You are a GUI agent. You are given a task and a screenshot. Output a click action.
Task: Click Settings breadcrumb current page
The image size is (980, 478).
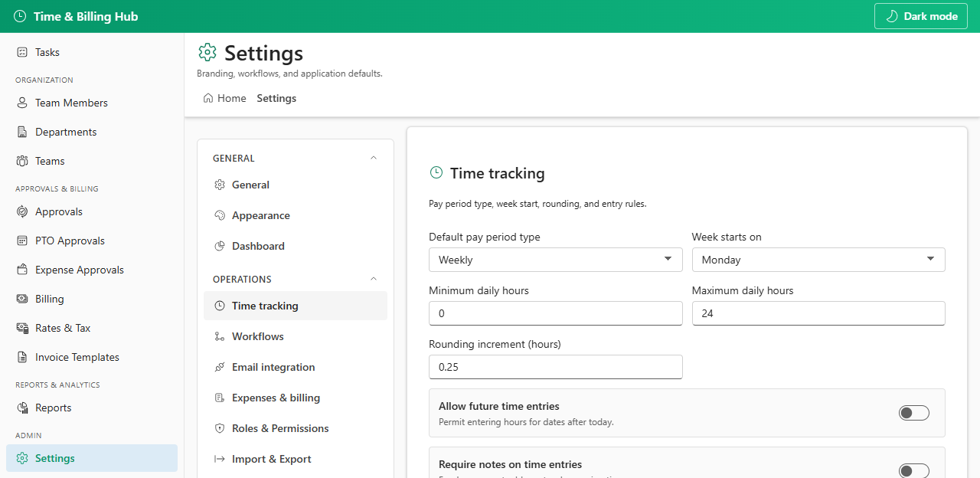[276, 98]
